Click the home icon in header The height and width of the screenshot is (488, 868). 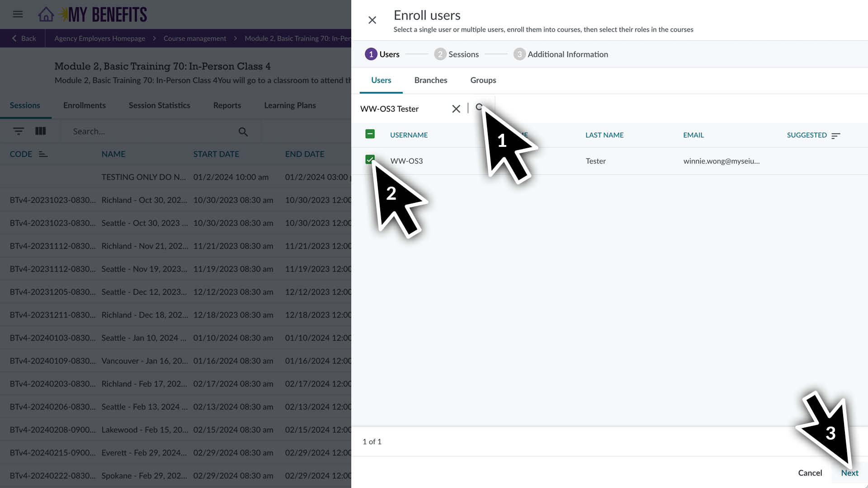coord(46,14)
